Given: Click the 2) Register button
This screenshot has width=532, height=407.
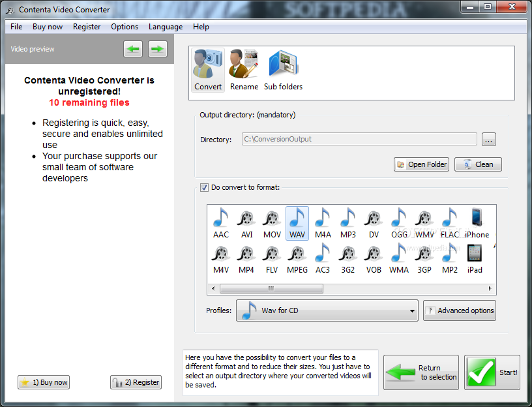Looking at the screenshot, I should (136, 382).
